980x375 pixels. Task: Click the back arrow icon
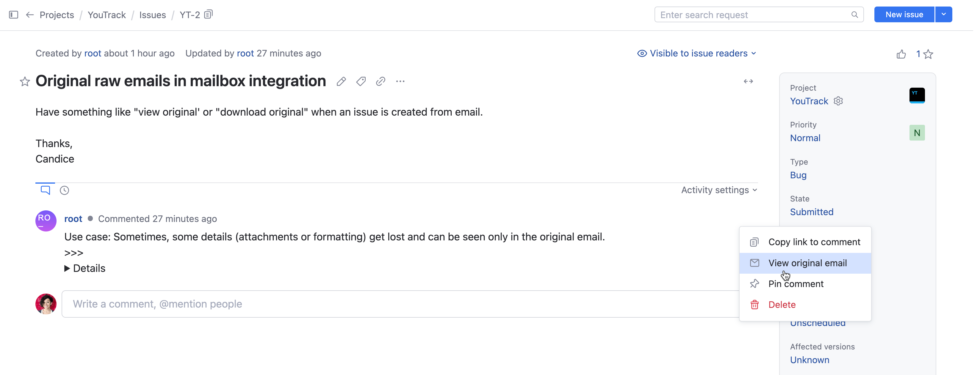30,15
